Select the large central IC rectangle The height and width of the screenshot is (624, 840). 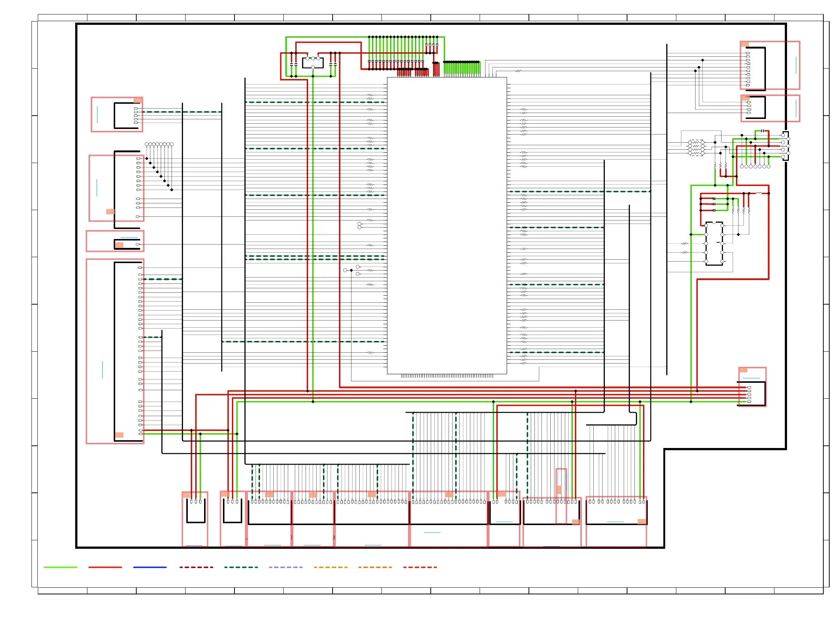(x=447, y=226)
